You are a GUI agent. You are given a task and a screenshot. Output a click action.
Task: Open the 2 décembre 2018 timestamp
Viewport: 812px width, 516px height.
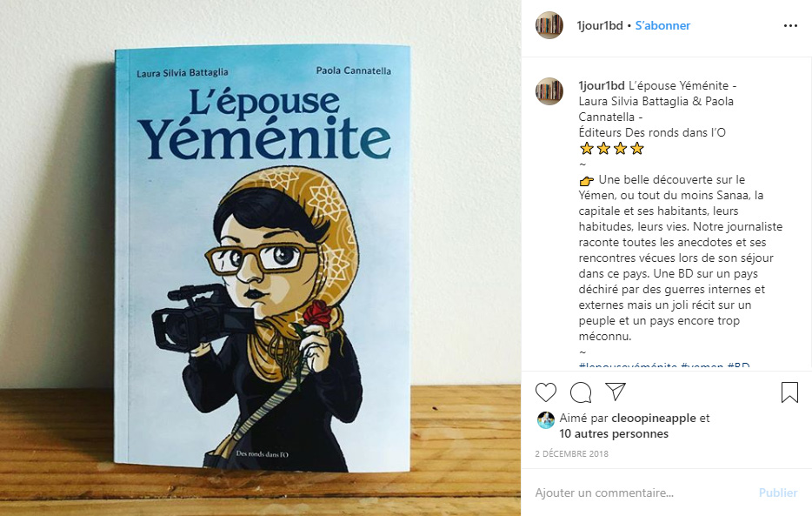572,454
